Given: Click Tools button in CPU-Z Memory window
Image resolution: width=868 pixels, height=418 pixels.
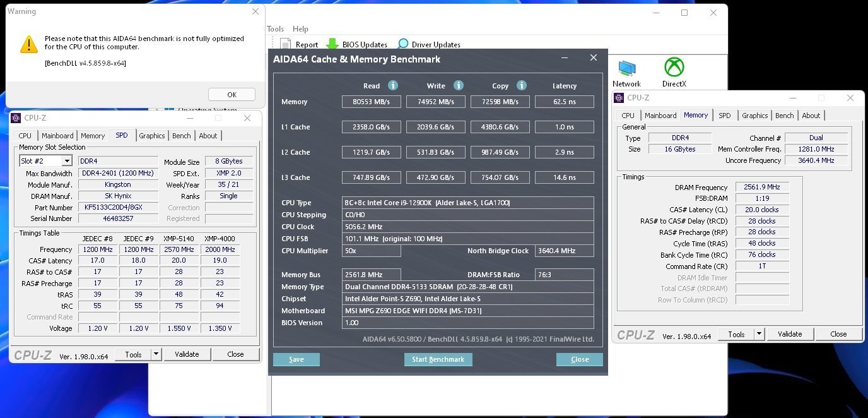Looking at the screenshot, I should pyautogui.click(x=737, y=334).
